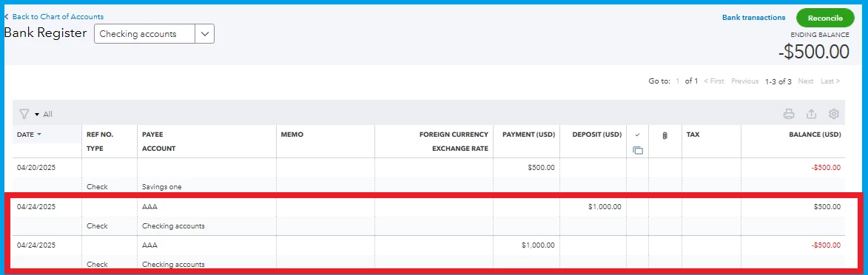868x275 pixels.
Task: Click the print register icon
Action: (x=789, y=114)
